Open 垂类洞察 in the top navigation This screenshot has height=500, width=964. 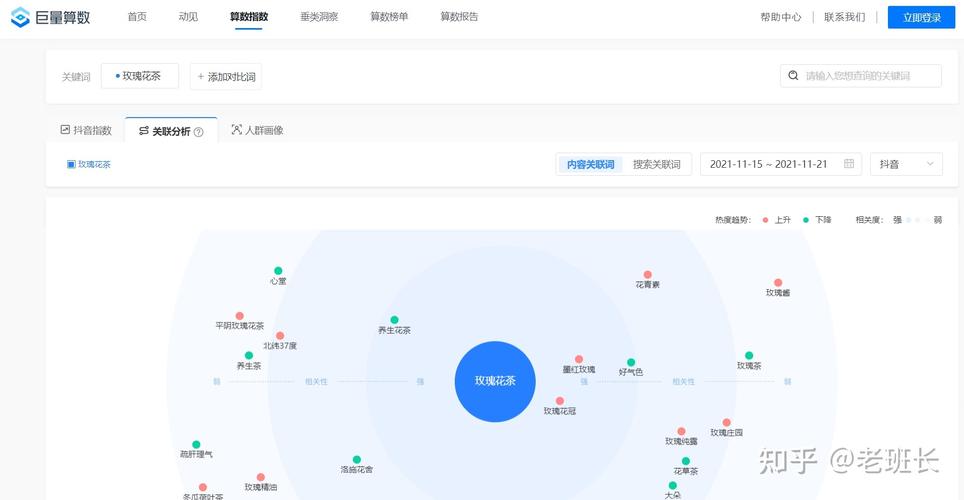coord(319,17)
